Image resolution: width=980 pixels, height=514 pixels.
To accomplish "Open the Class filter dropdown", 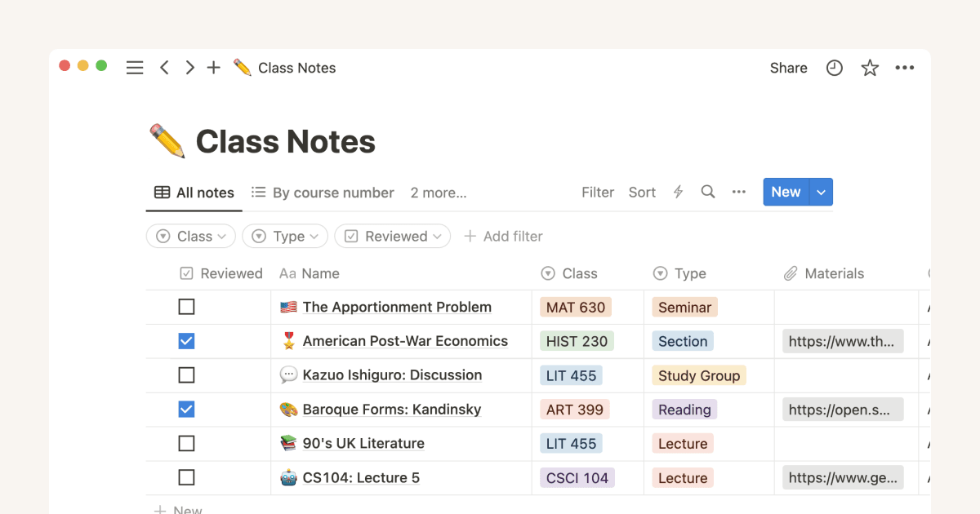I will [x=190, y=236].
